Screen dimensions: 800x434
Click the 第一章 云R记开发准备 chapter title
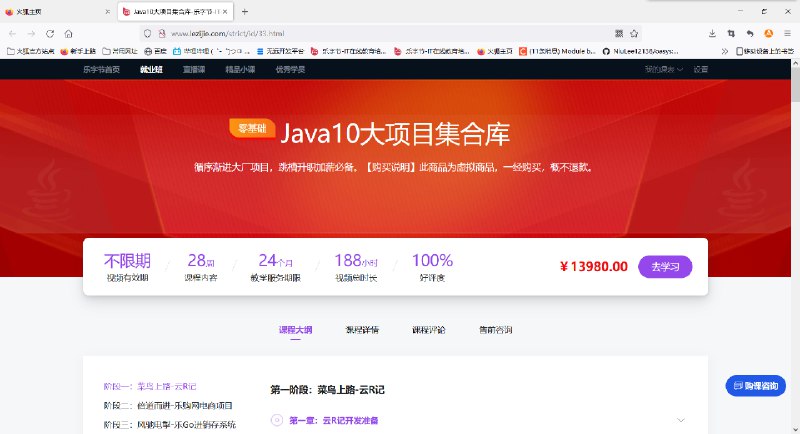pos(334,420)
